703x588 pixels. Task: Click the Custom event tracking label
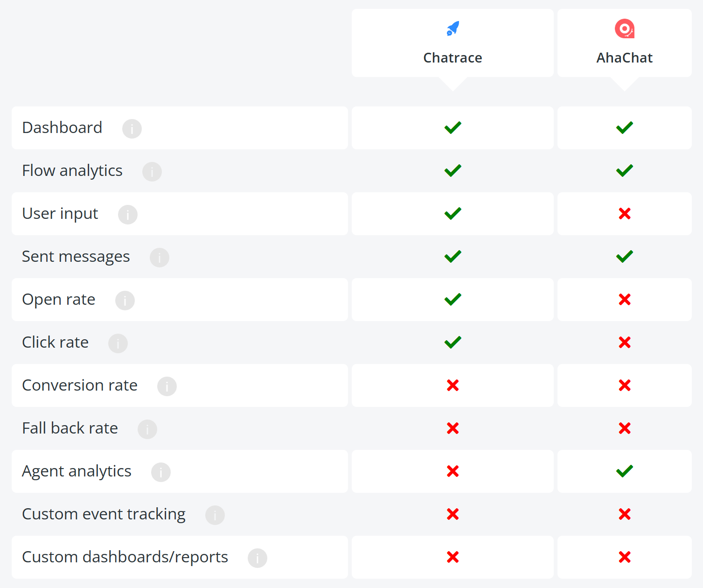[104, 514]
